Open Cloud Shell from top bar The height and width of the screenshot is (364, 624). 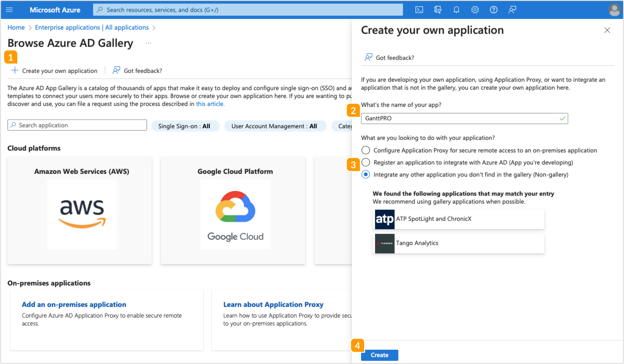tap(419, 10)
